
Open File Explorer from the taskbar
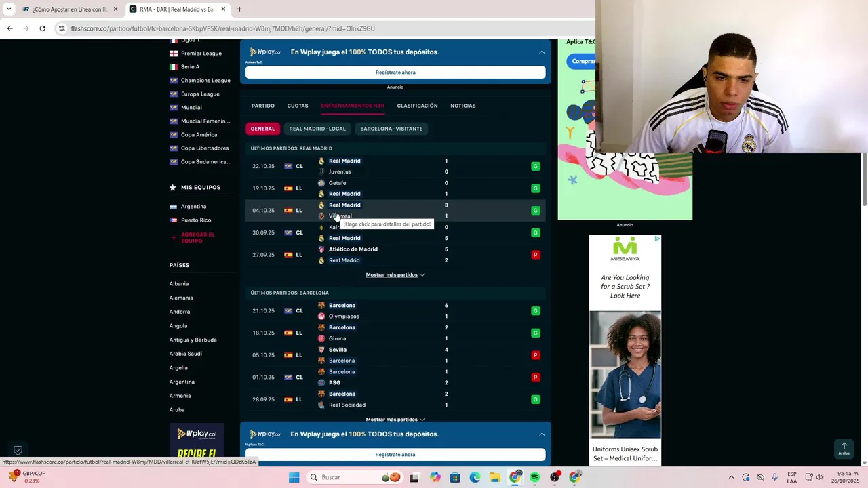pos(494,477)
